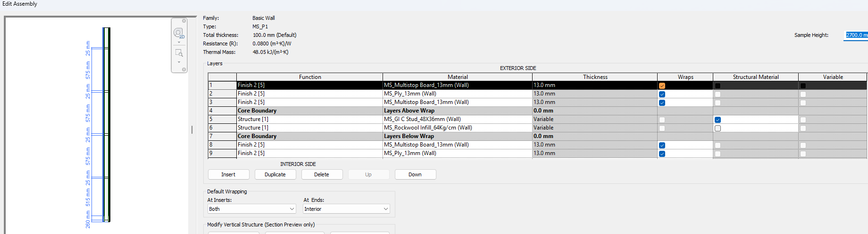
Task: Toggle Wraps for row 8 Multistop Board
Action: coord(662,145)
